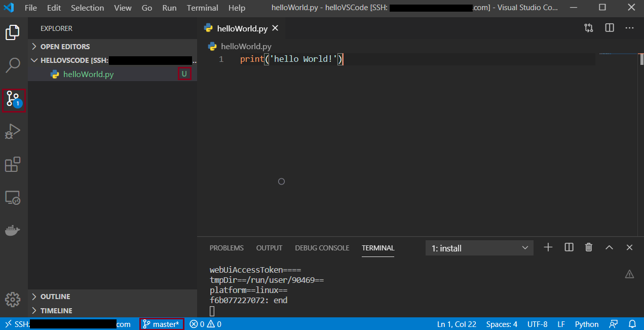Maximize the terminal panel with chevron
The height and width of the screenshot is (330, 644).
click(609, 247)
